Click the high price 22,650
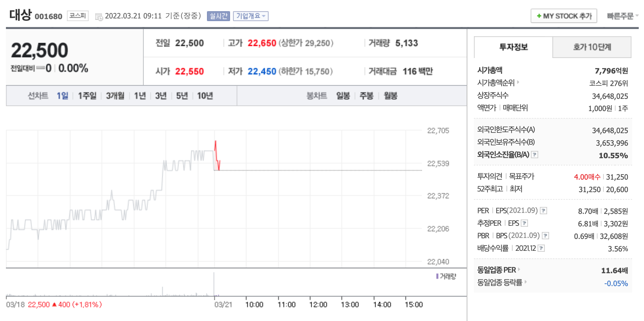Viewport: 644px width, 321px height. click(x=262, y=43)
